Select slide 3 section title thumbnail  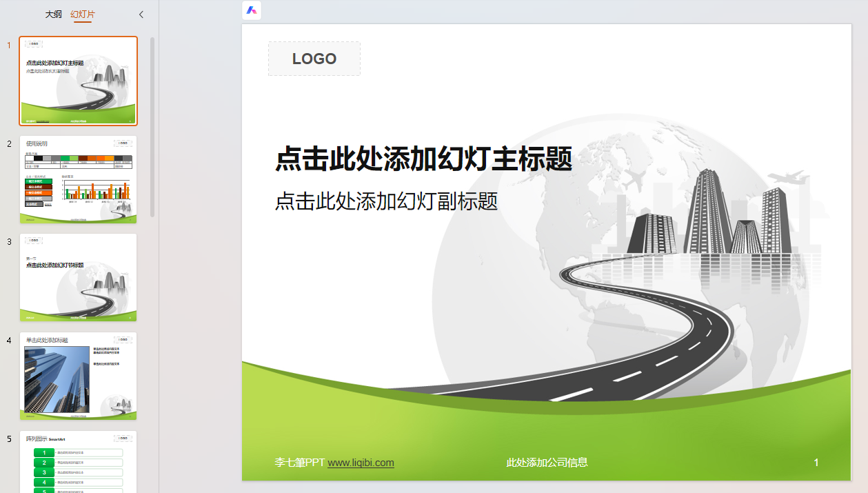[79, 277]
